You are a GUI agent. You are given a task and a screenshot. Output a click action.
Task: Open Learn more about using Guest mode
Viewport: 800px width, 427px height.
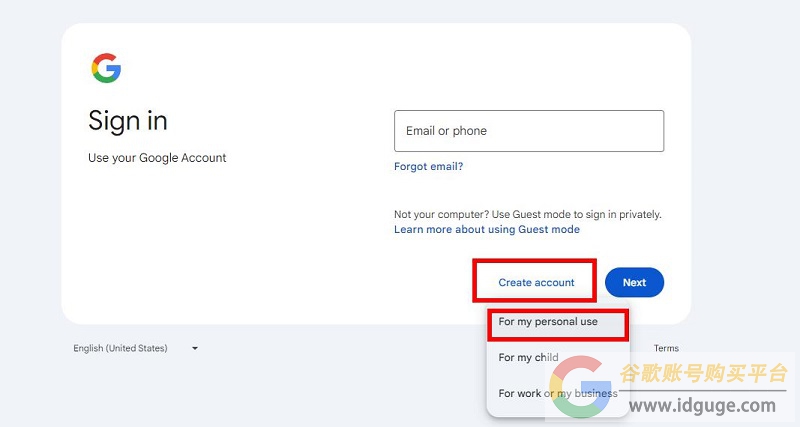[x=487, y=230]
